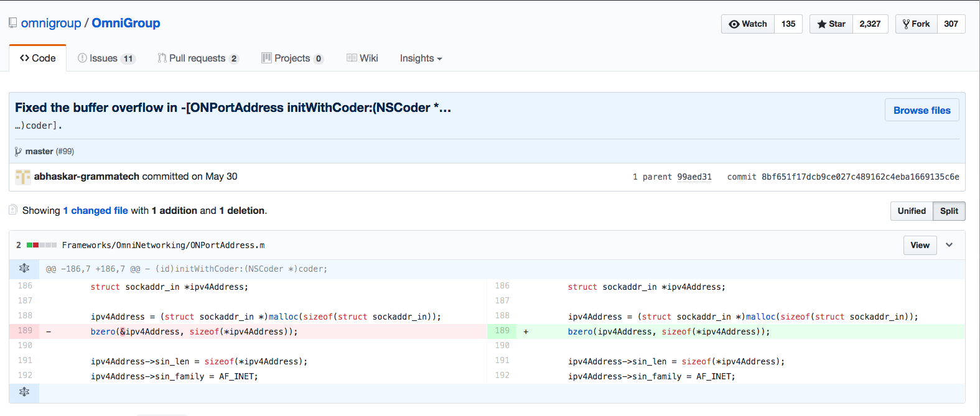Expand hidden lines above the hunk

pyautogui.click(x=24, y=269)
